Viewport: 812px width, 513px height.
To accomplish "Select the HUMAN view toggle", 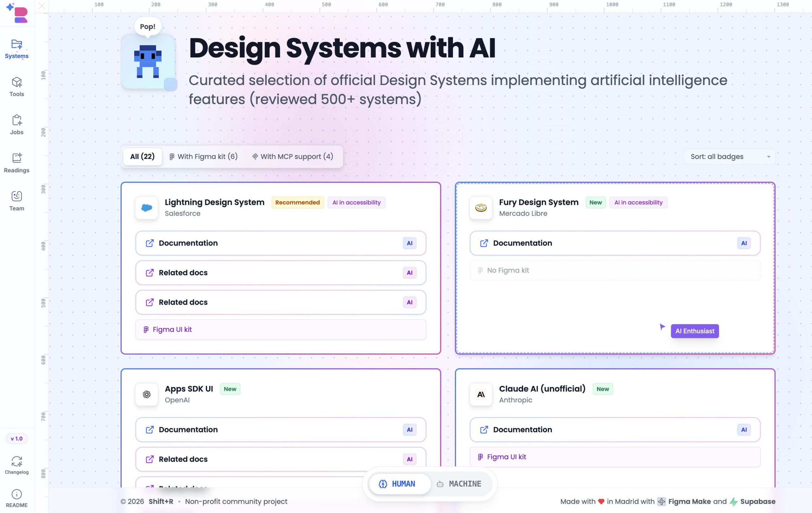I will 399,484.
